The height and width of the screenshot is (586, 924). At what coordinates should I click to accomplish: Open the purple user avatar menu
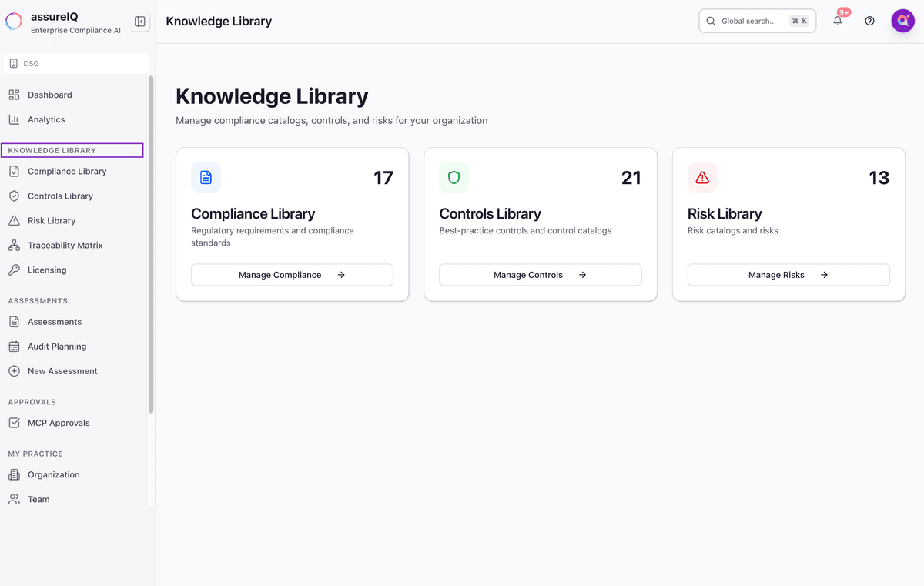(902, 21)
